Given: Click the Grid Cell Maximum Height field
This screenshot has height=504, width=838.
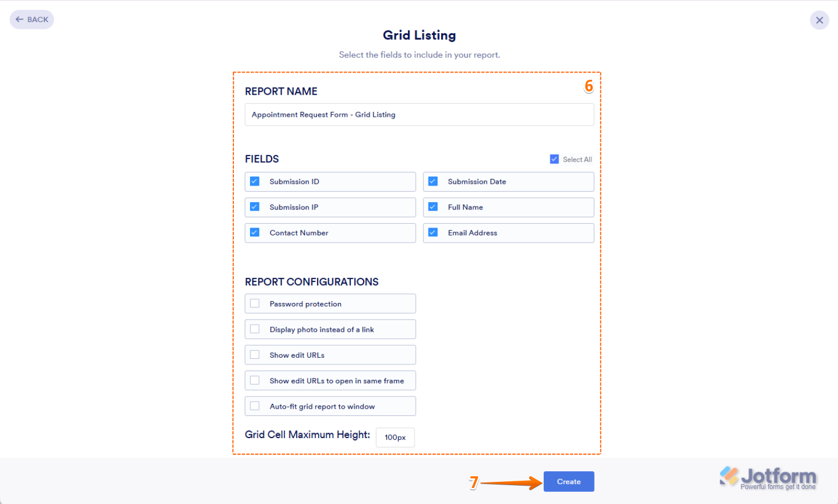Looking at the screenshot, I should click(395, 437).
